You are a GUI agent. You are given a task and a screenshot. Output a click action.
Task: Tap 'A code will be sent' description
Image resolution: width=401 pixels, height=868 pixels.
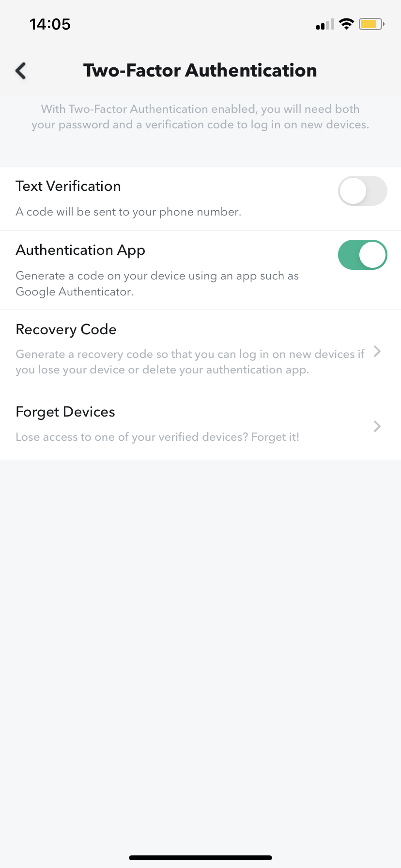click(128, 212)
